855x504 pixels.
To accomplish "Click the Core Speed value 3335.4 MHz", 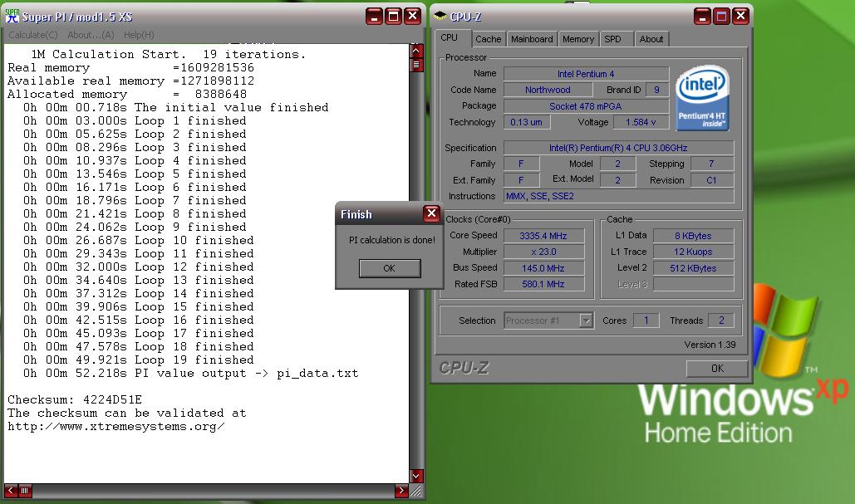I will pyautogui.click(x=543, y=236).
